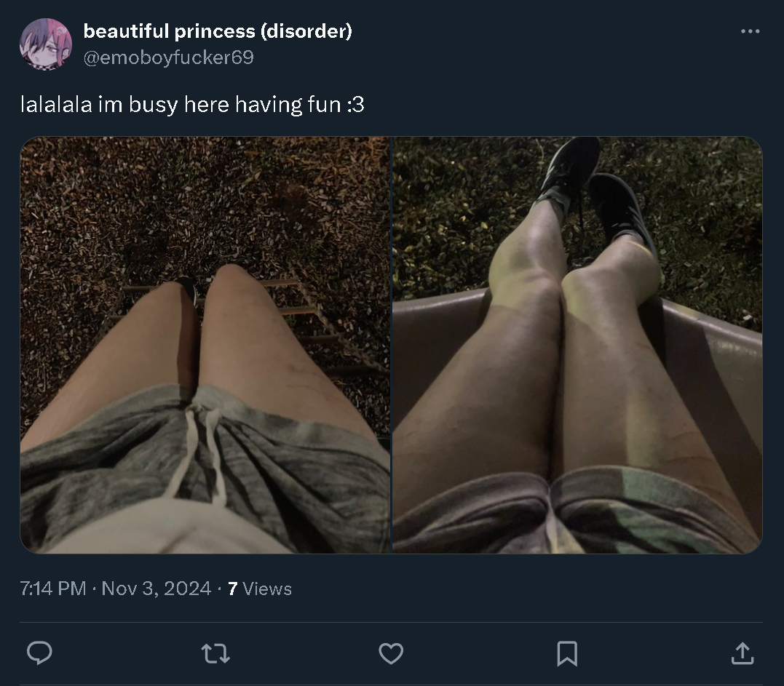784x686 pixels.
Task: Select the tweet text lalalala im busy
Action: [x=99, y=105]
